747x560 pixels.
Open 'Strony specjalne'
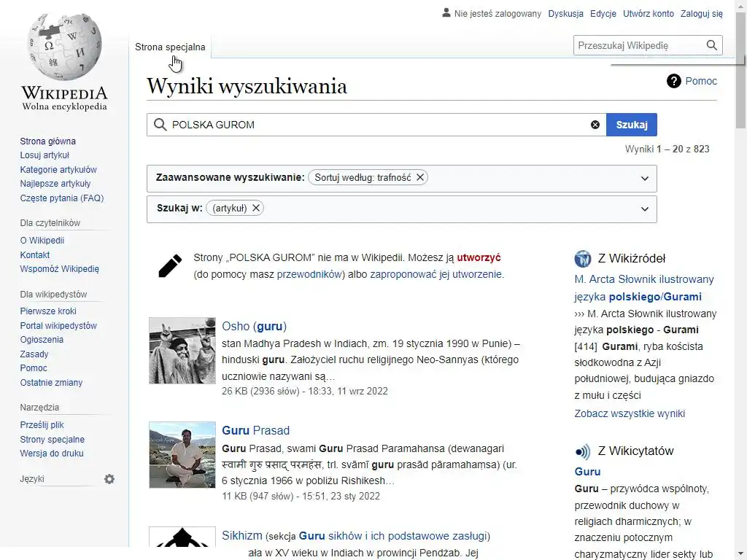pos(52,439)
